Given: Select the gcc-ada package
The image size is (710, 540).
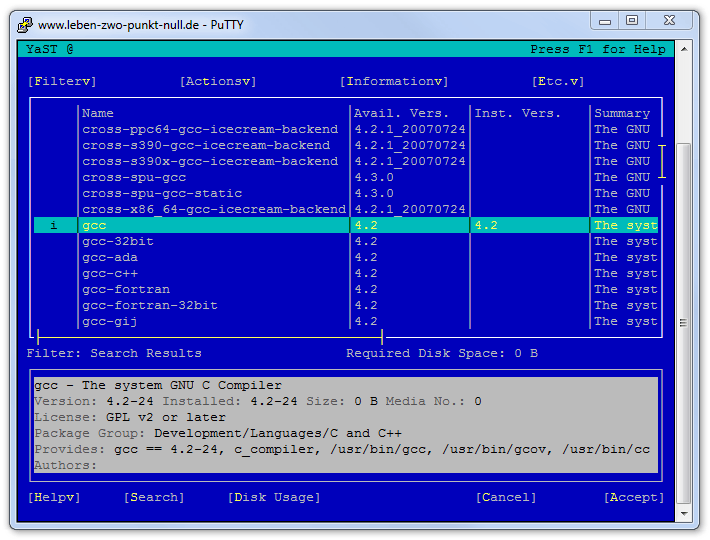Looking at the screenshot, I should click(x=346, y=258).
